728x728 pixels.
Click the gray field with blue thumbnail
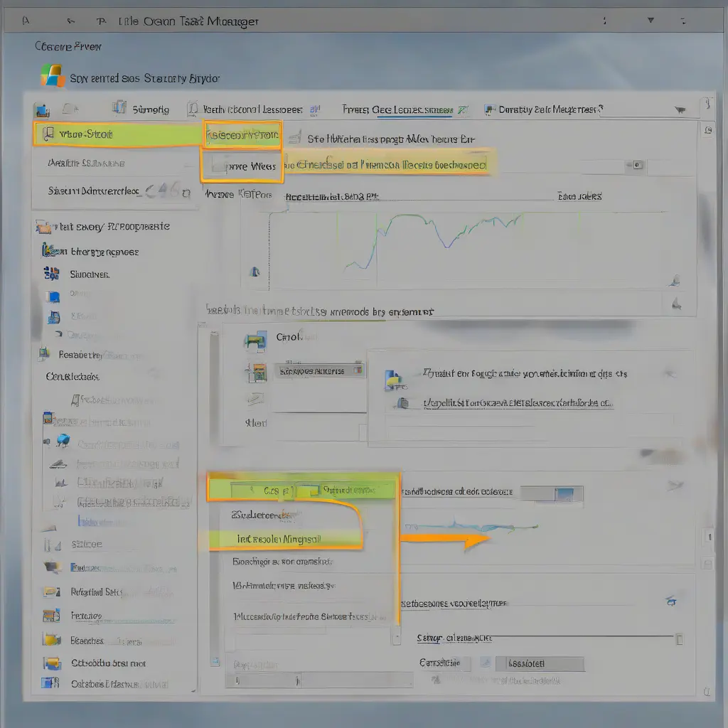tap(552, 493)
